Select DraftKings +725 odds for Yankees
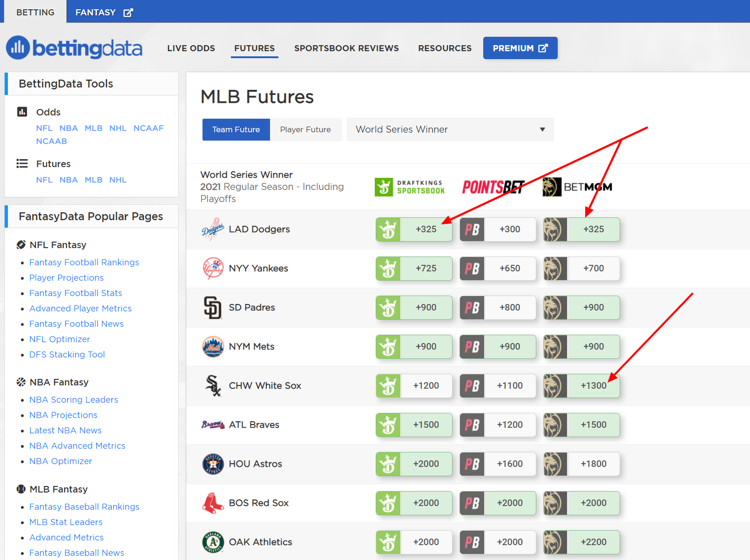 414,268
